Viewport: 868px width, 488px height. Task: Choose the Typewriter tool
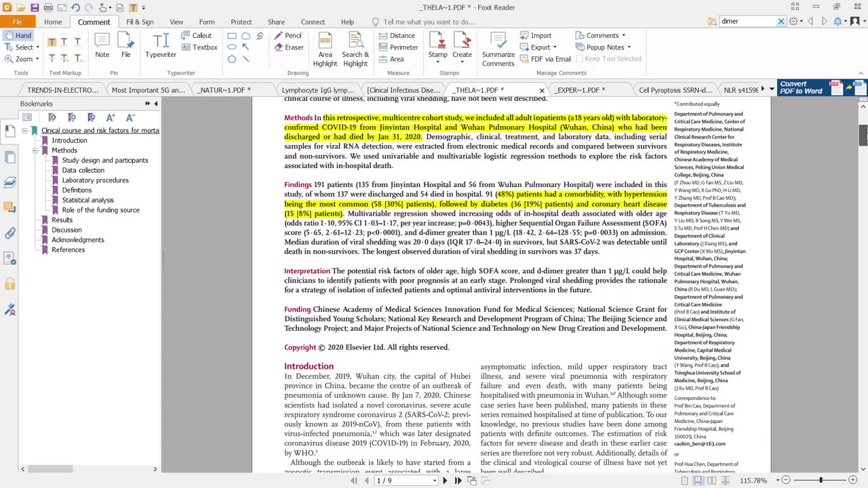pyautogui.click(x=161, y=45)
